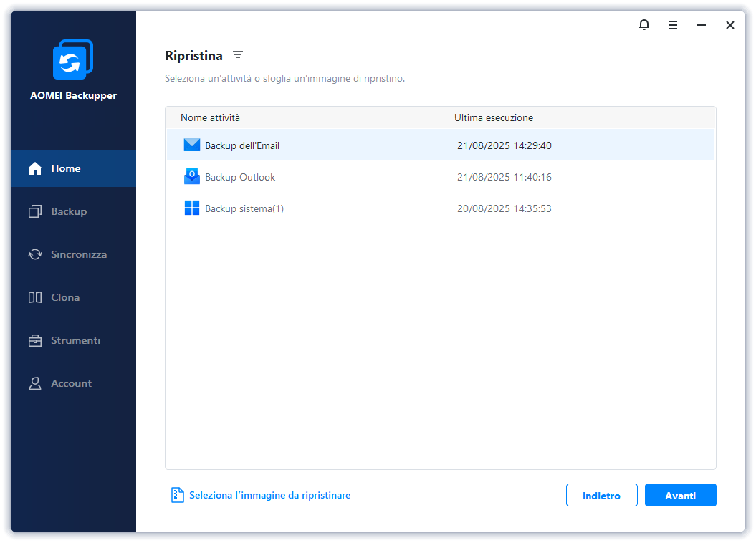Open the Strumenti section label

pyautogui.click(x=76, y=340)
